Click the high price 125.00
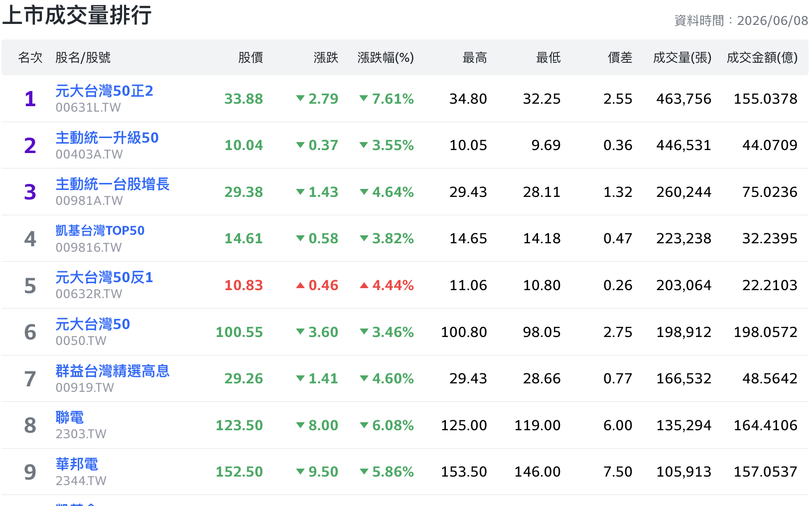The height and width of the screenshot is (506, 812). [x=464, y=425]
